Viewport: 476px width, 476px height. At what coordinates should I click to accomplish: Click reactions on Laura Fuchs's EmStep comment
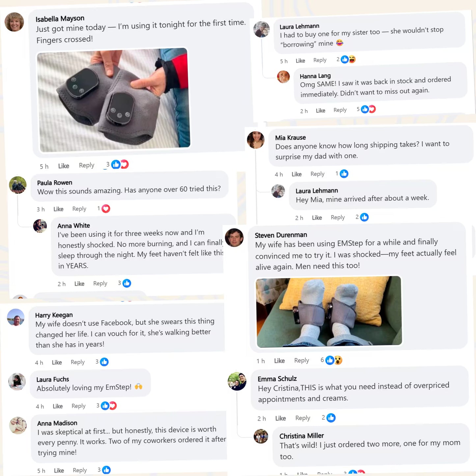pos(109,406)
